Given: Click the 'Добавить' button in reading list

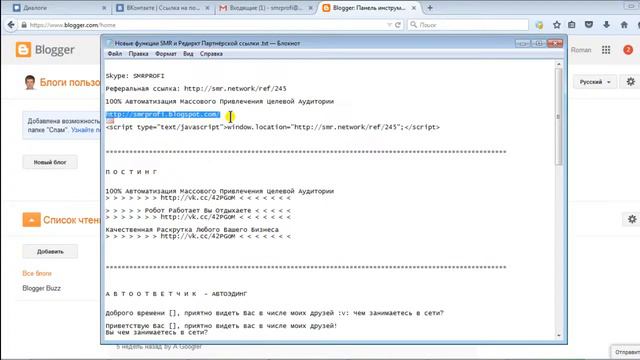Looking at the screenshot, I should tap(50, 251).
